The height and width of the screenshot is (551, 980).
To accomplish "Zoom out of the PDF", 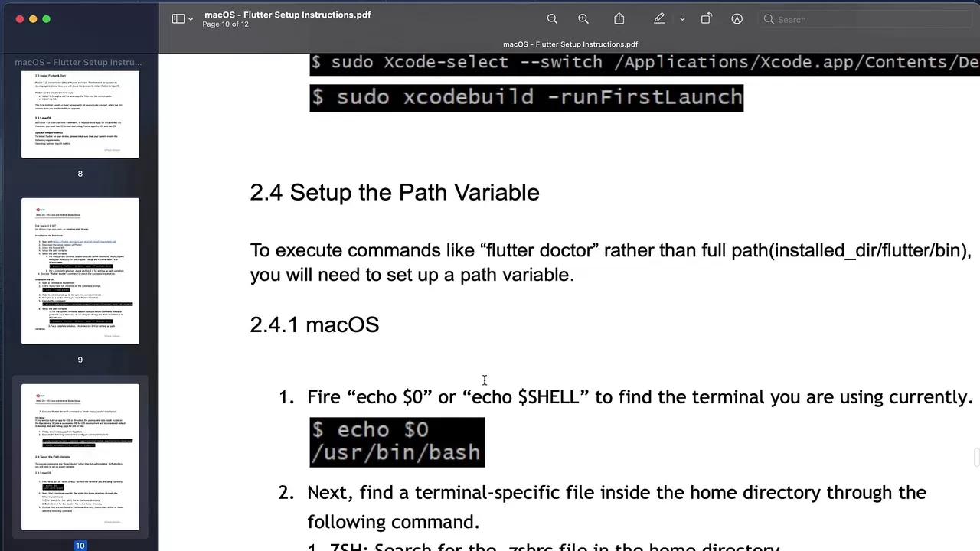I will click(x=552, y=19).
